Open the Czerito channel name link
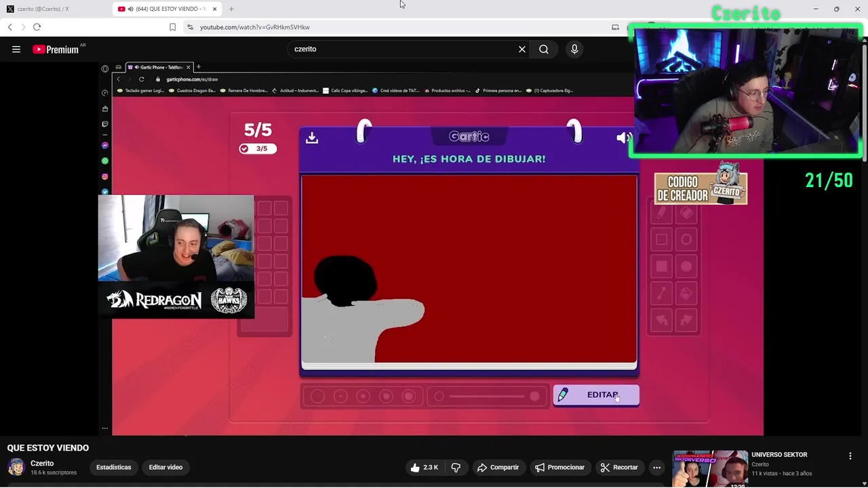 click(42, 463)
